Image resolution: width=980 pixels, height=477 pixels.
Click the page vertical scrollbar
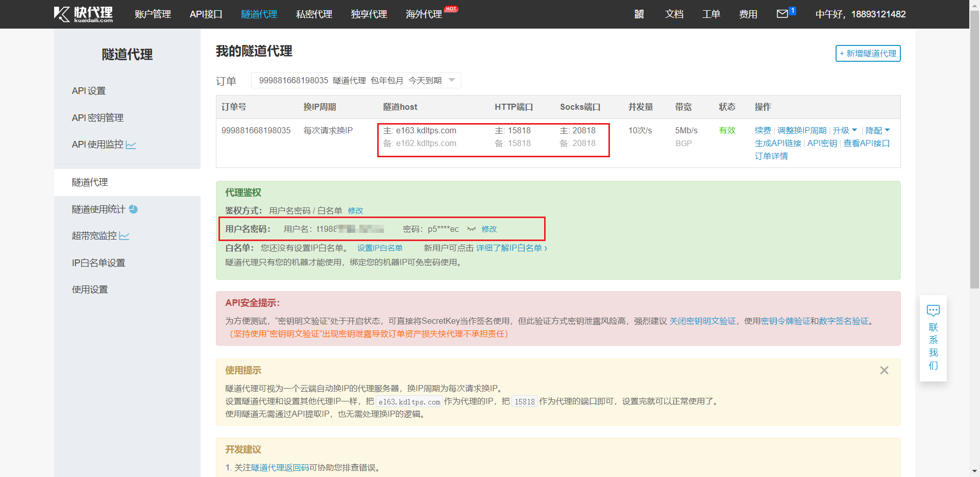974,153
